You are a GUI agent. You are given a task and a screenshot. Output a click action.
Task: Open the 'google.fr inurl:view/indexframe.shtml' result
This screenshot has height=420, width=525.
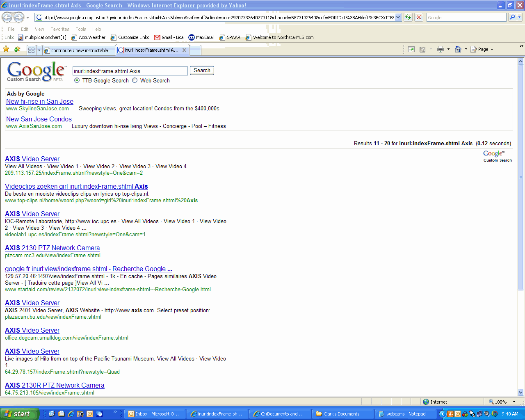89,269
